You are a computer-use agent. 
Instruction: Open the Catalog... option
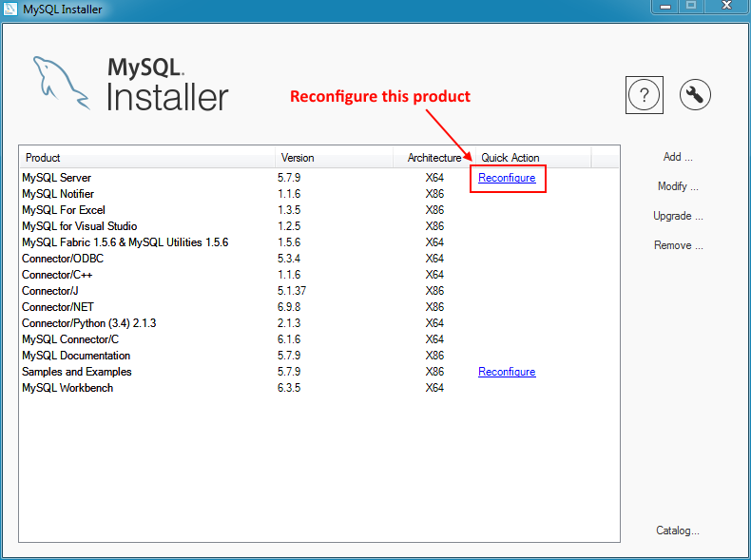point(678,531)
